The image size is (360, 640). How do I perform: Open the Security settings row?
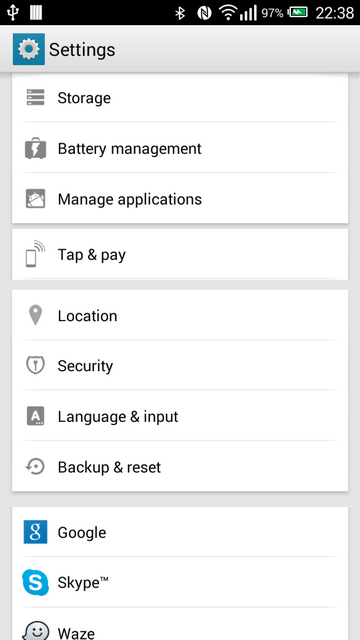click(180, 365)
